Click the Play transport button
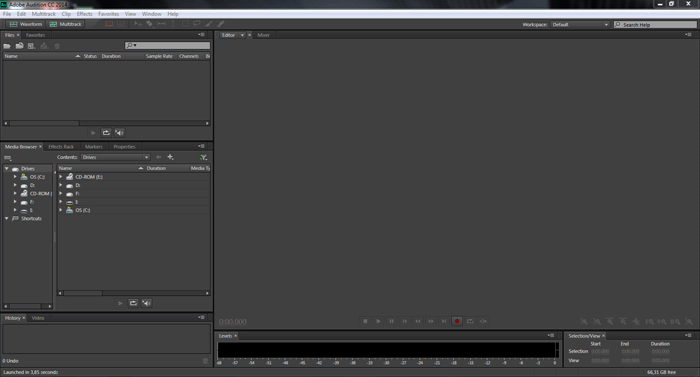700x377 pixels. tap(378, 321)
